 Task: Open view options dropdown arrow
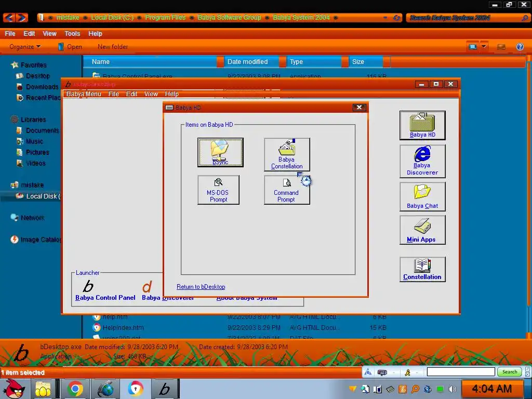point(484,46)
